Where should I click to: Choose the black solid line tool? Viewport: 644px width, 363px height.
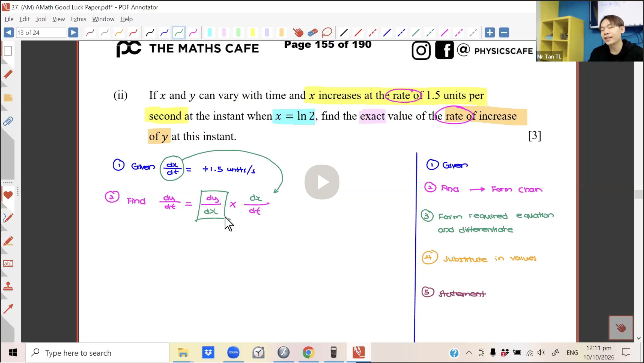point(344,32)
